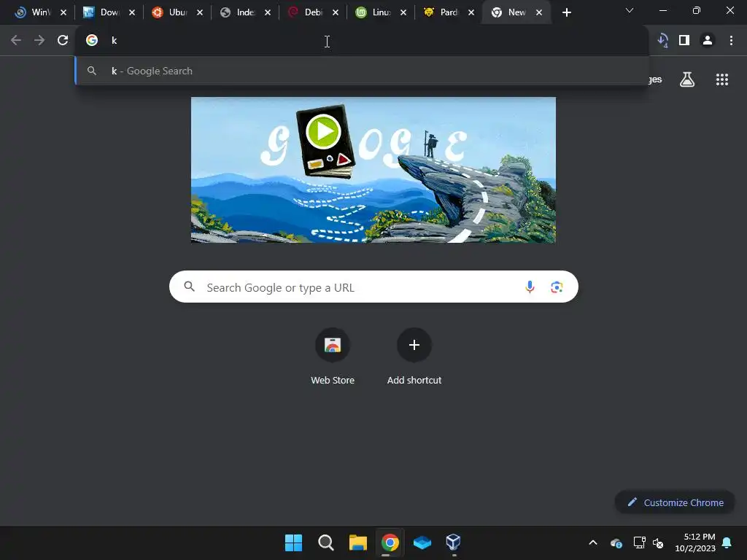Go forward with the forward arrow
The image size is (747, 560).
39,41
